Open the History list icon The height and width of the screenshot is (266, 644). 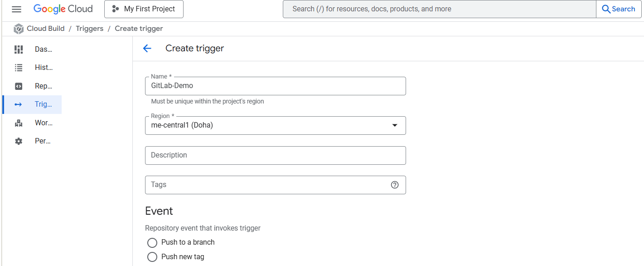click(19, 68)
